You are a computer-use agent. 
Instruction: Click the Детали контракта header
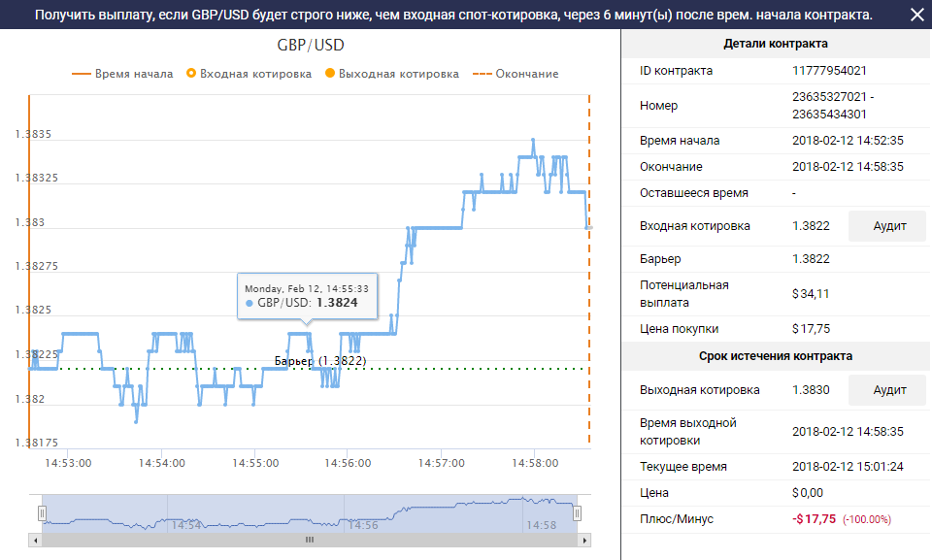pyautogui.click(x=776, y=44)
